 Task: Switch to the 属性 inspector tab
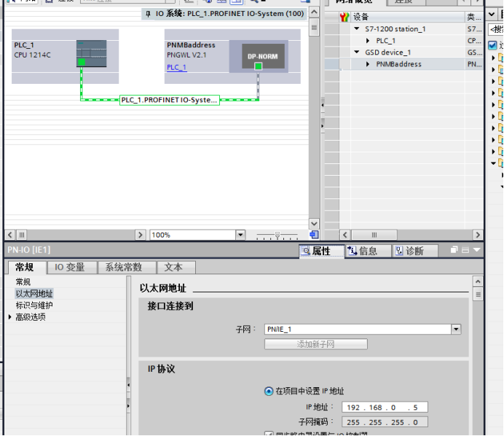pyautogui.click(x=321, y=251)
